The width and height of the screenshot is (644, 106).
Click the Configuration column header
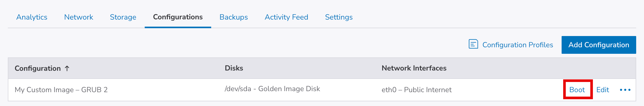pos(38,68)
